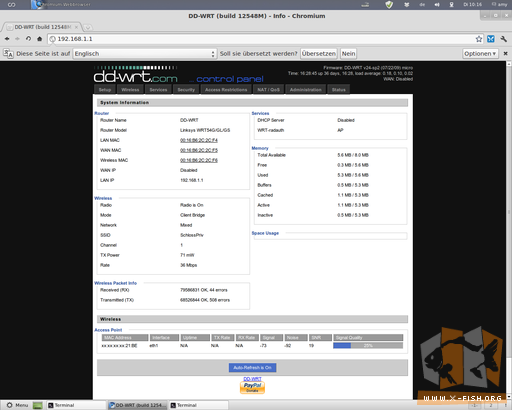Click the Chromium launcher icon in the top panel

39,5
